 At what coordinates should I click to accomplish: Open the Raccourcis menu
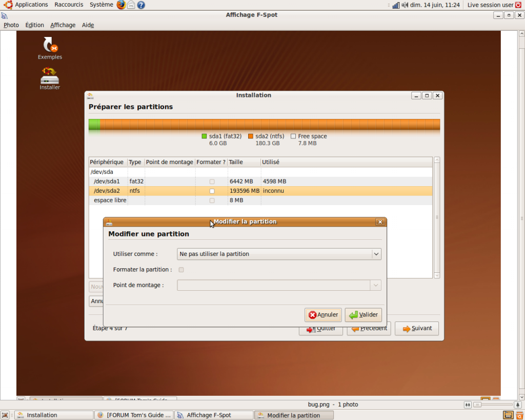pos(69,5)
